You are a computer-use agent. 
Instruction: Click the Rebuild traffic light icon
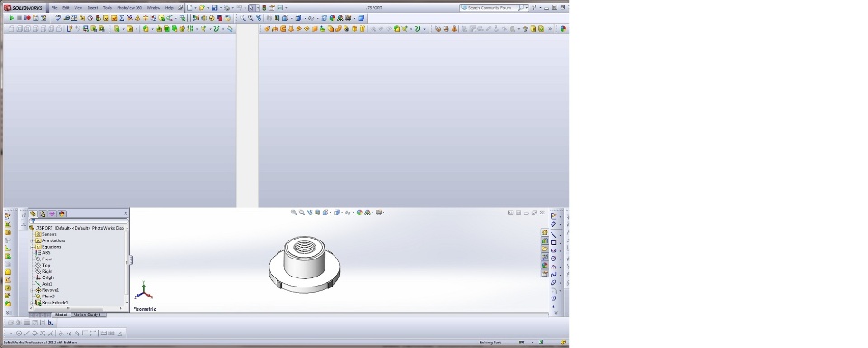(264, 8)
